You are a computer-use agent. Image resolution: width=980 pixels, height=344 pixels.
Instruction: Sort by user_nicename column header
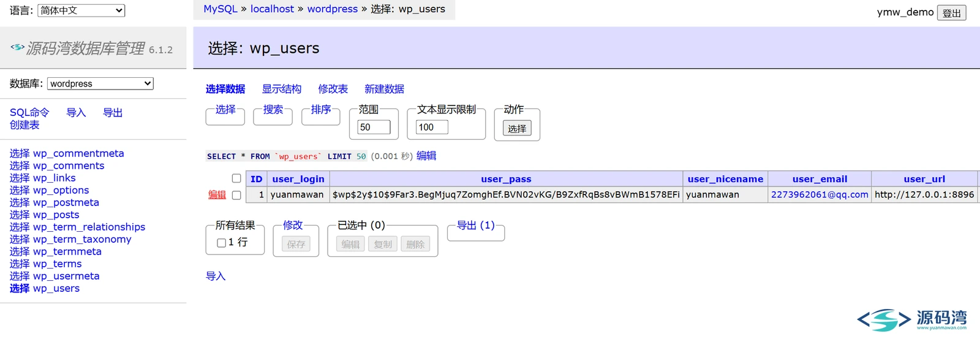[x=725, y=179]
